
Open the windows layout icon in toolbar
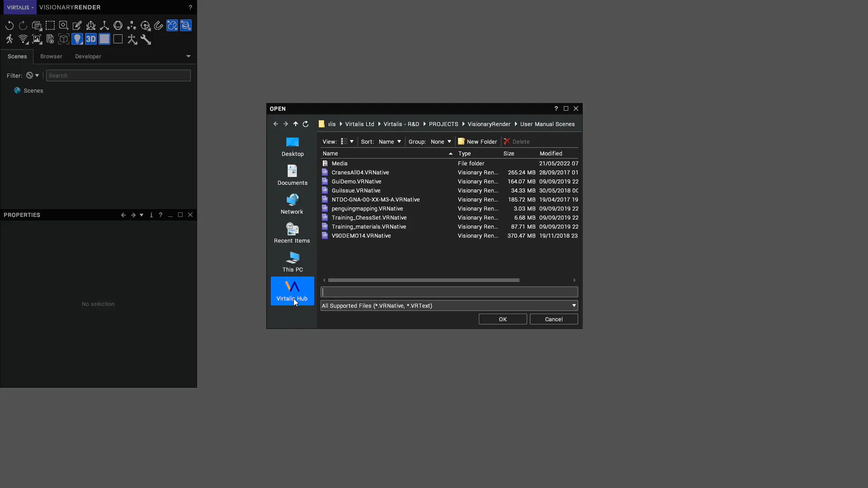coord(37,26)
